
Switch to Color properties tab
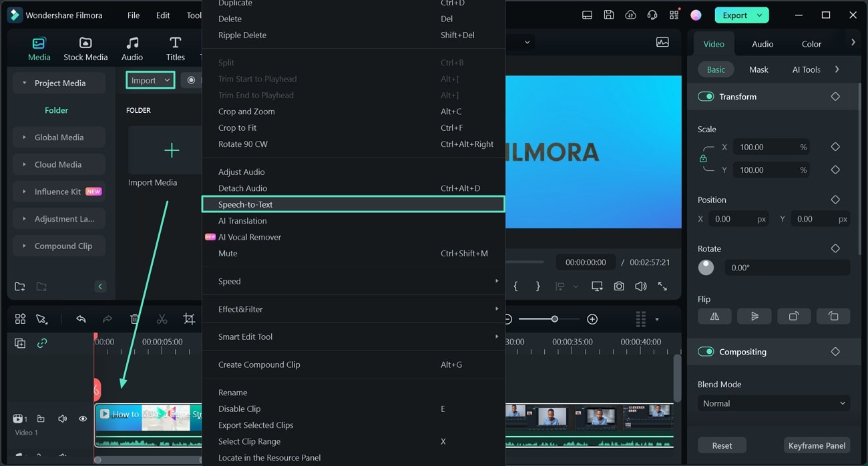click(811, 44)
